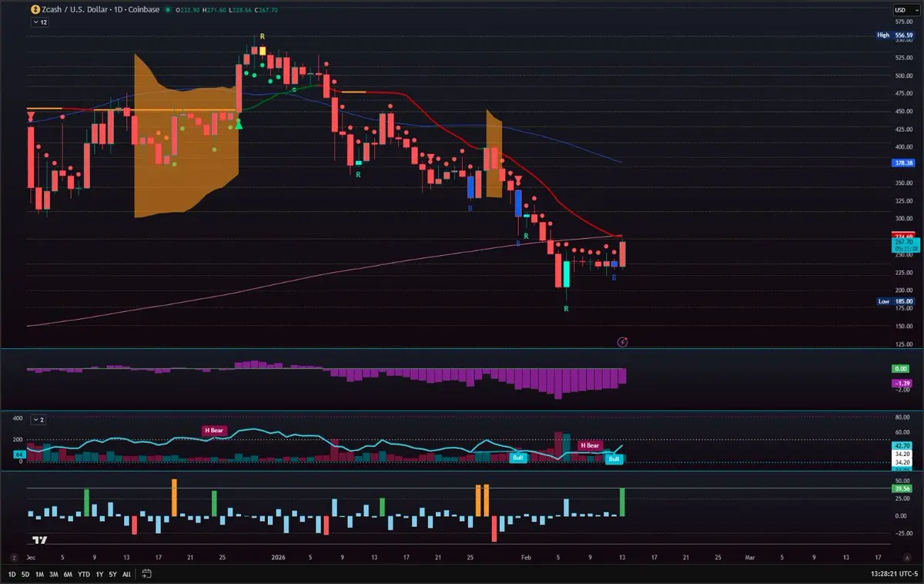Click the Zcash coin logo icon
This screenshot has width=924, height=584.
pyautogui.click(x=34, y=10)
